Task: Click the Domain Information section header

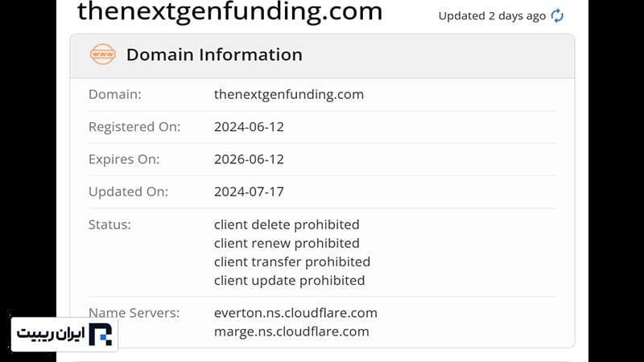Action: (x=214, y=55)
